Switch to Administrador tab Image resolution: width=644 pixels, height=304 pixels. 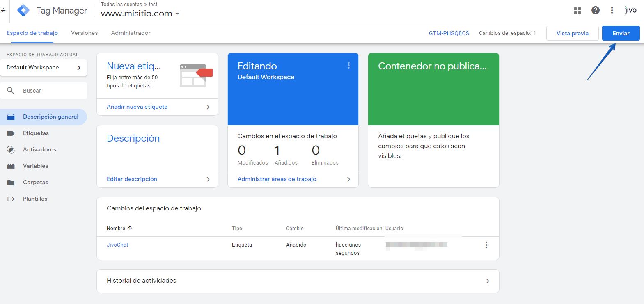point(131,33)
